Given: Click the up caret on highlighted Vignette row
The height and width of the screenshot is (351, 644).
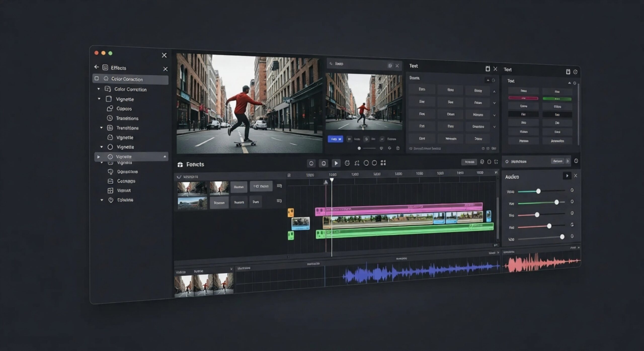Looking at the screenshot, I should pyautogui.click(x=165, y=156).
